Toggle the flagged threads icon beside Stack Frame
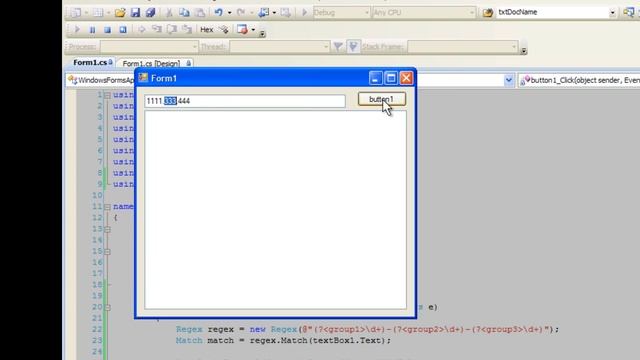This screenshot has width=640, height=360. [353, 47]
